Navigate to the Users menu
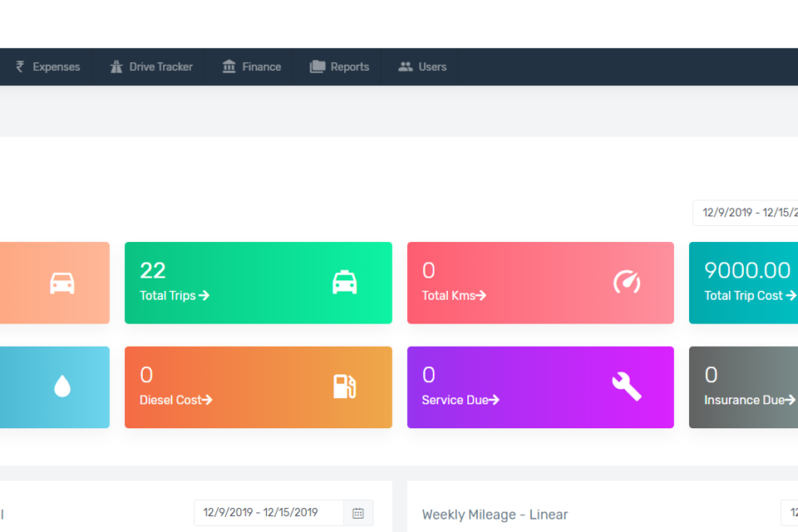The image size is (798, 532). click(432, 66)
